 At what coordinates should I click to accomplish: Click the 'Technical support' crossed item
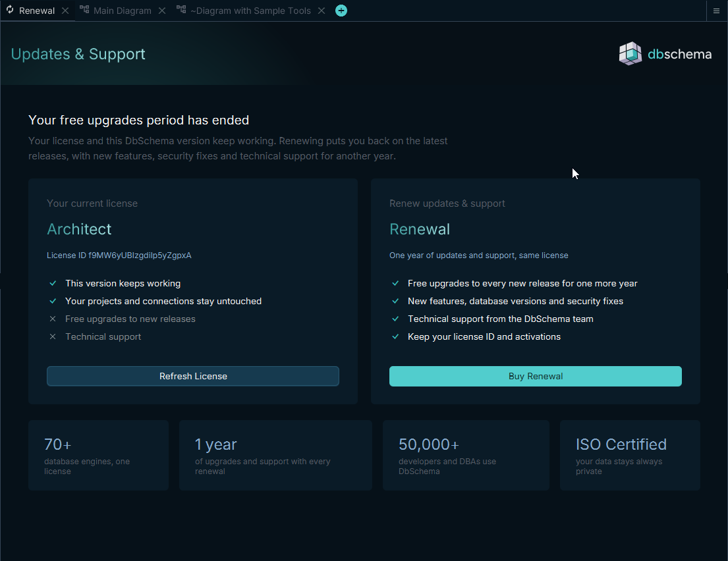pos(103,337)
